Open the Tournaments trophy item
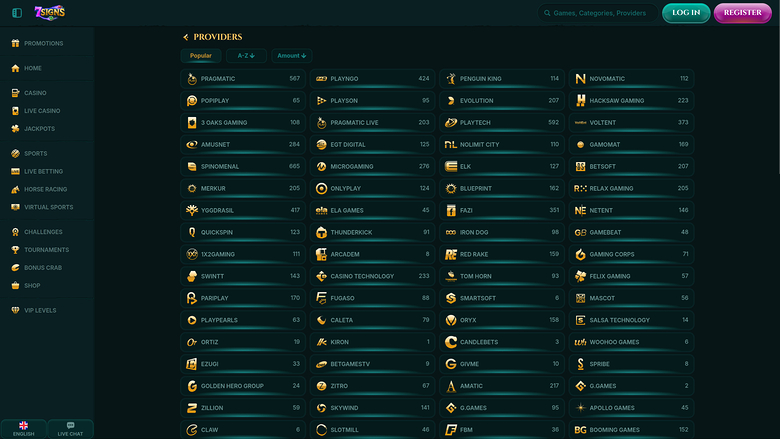Viewport: 780px width, 439px height. click(46, 250)
